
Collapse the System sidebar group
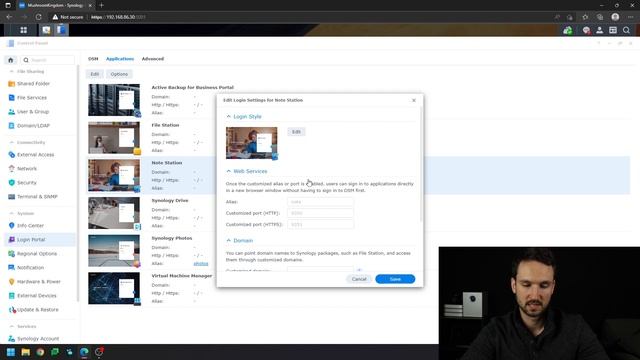(11, 213)
